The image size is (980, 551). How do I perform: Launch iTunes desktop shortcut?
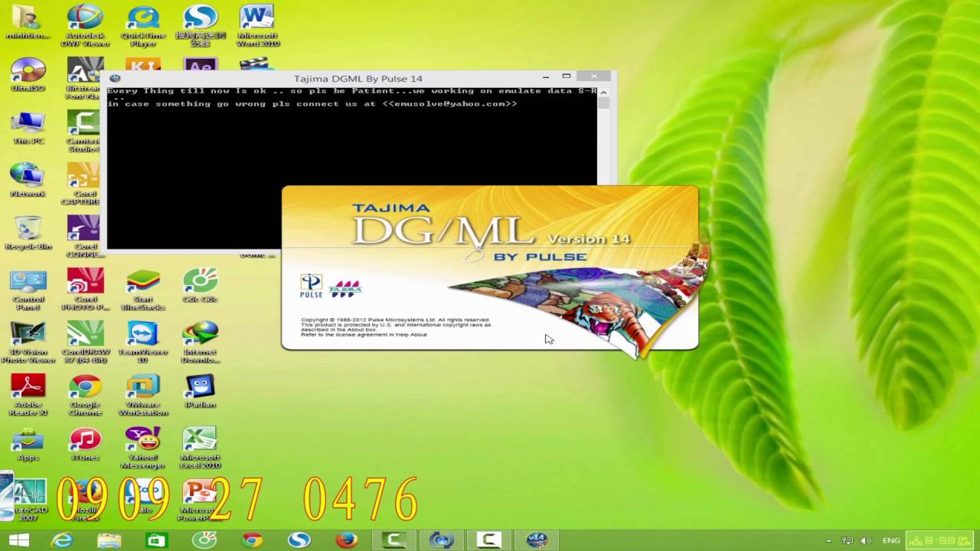click(85, 444)
